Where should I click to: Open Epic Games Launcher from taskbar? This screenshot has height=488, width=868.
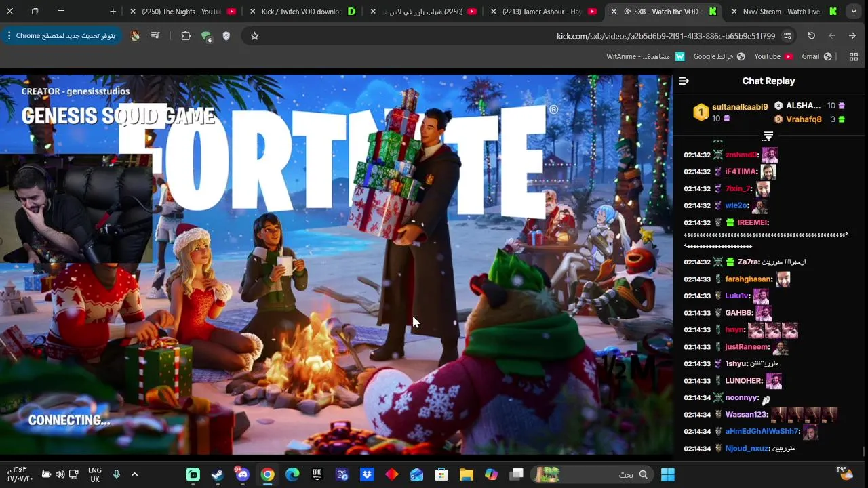pos(317,474)
